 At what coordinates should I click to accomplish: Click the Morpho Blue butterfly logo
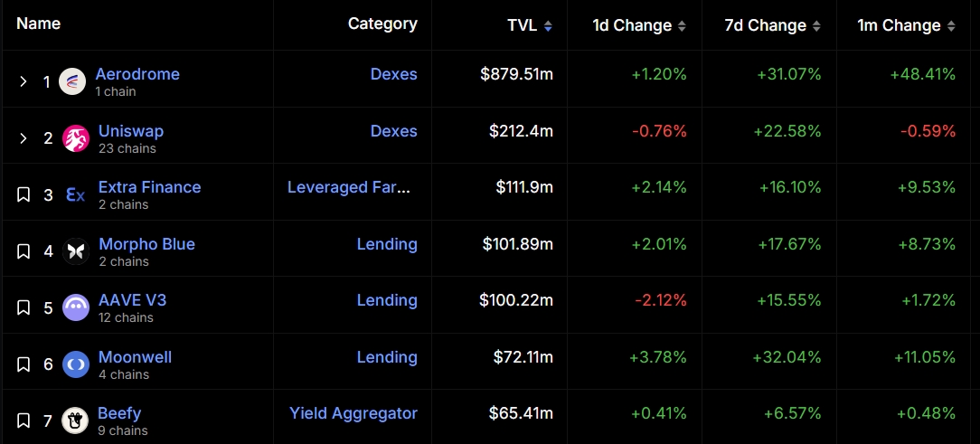[76, 251]
